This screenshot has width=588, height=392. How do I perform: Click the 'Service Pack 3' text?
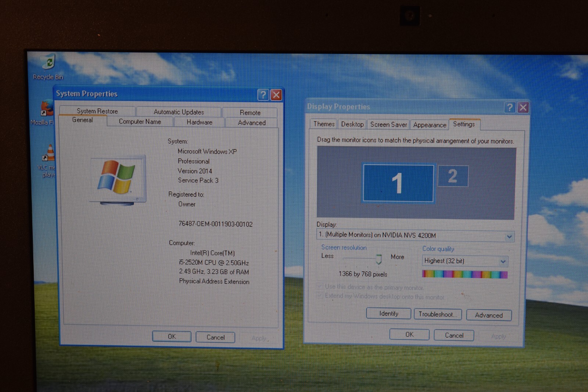coord(198,180)
